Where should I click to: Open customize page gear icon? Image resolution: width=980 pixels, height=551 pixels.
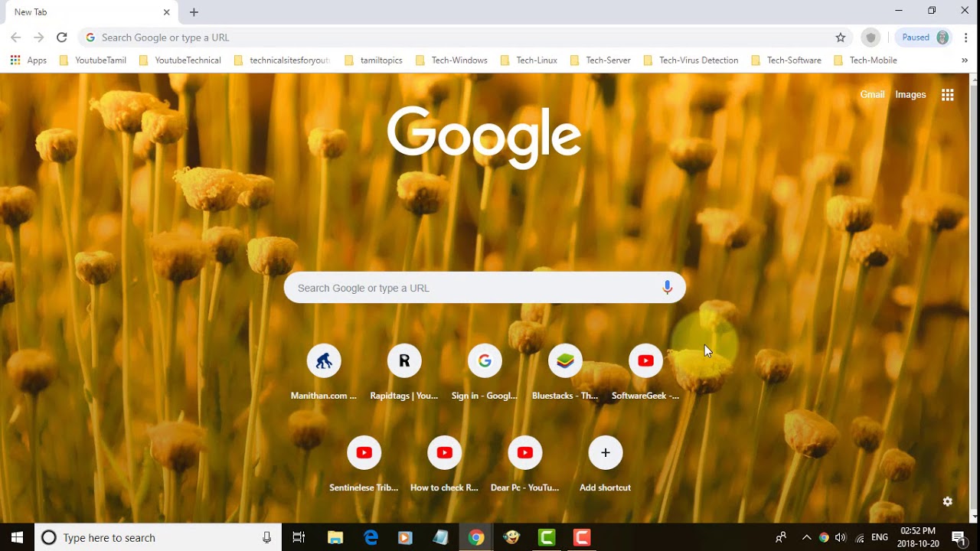pyautogui.click(x=948, y=501)
